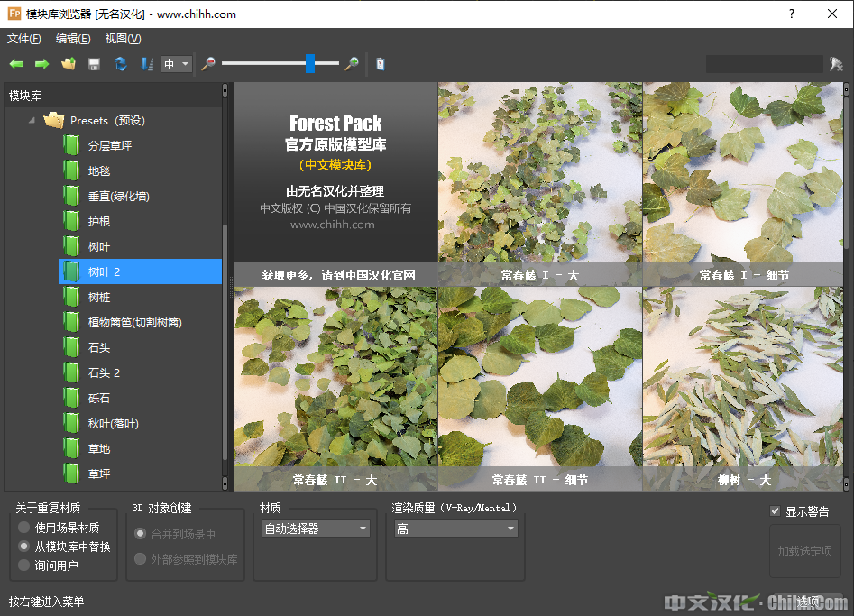Click the clipboard icon in toolbar
The width and height of the screenshot is (854, 616).
coord(381,64)
